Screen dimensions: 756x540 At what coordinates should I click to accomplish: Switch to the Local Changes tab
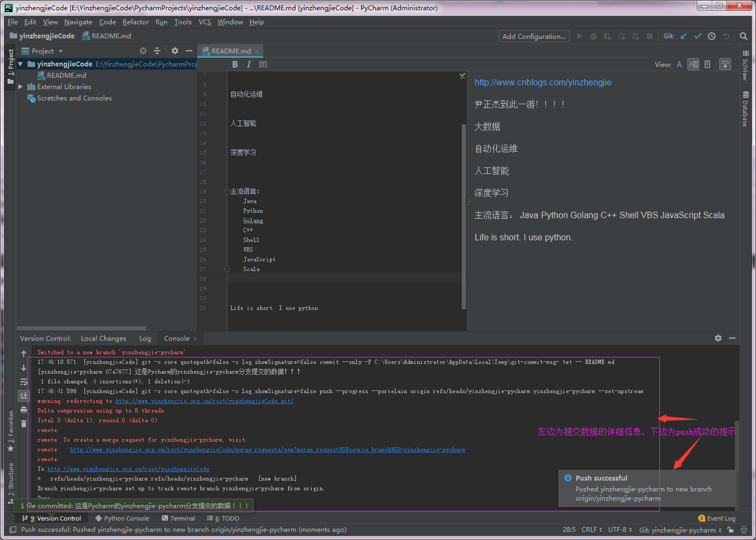pyautogui.click(x=103, y=339)
